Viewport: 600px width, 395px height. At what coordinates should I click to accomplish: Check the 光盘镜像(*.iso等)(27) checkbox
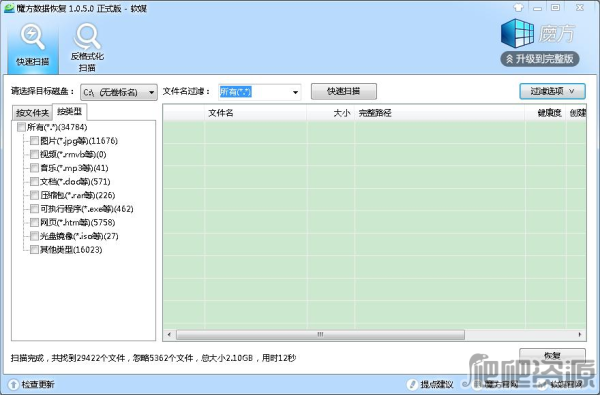tap(34, 236)
